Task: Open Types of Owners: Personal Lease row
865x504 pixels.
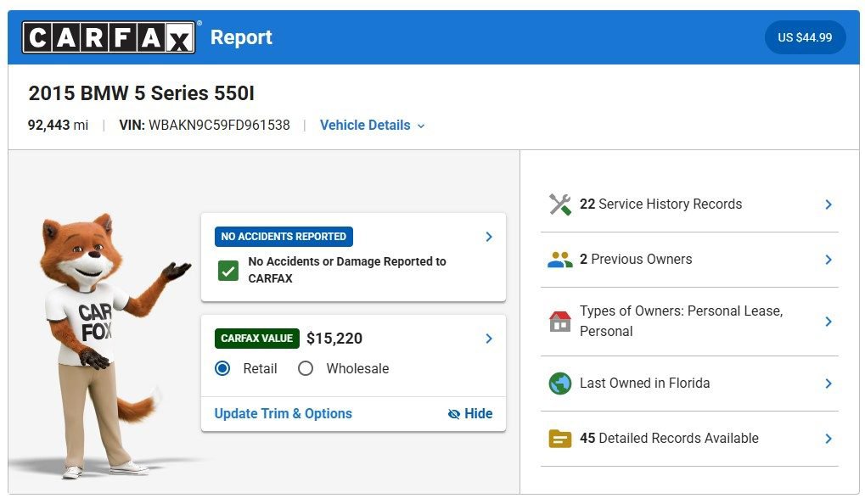Action: [x=689, y=322]
